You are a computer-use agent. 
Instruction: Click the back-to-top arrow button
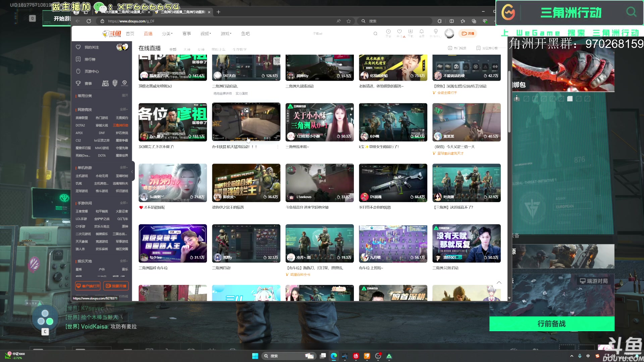(499, 283)
